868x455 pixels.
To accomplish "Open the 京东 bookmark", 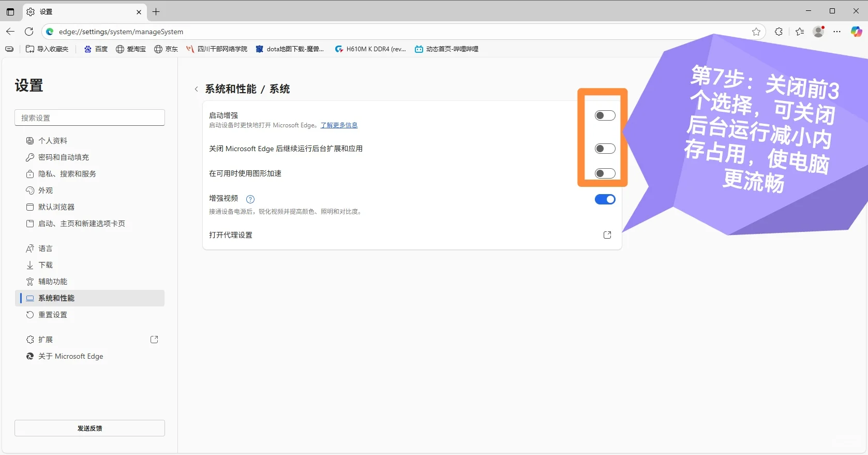I will [166, 49].
